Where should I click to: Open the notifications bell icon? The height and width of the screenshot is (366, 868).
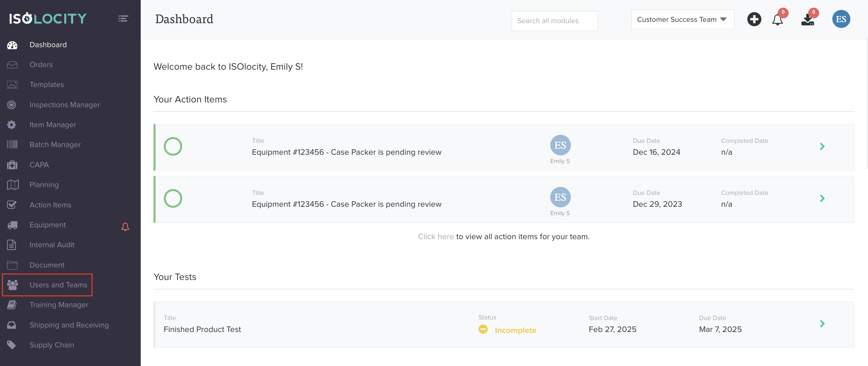point(777,20)
